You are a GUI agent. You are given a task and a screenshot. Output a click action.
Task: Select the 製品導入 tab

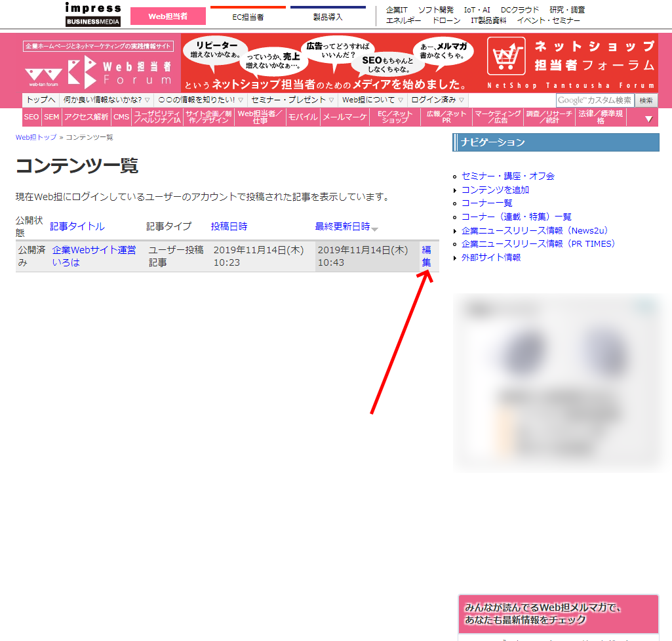(328, 16)
